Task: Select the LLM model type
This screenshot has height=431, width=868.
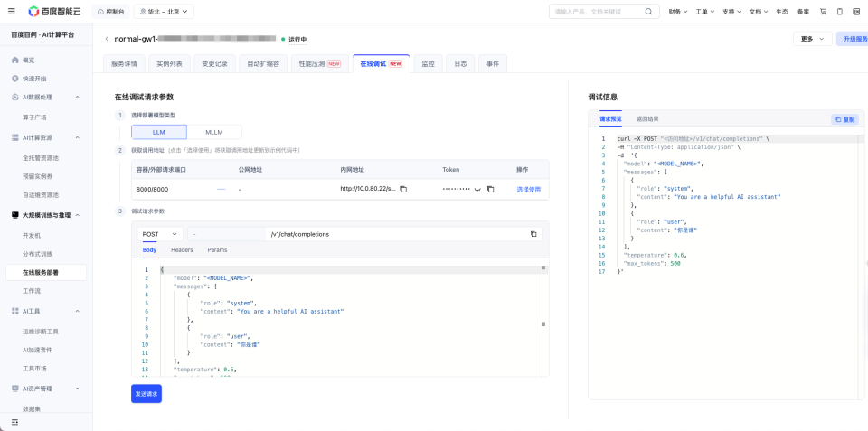Action: pyautogui.click(x=159, y=132)
